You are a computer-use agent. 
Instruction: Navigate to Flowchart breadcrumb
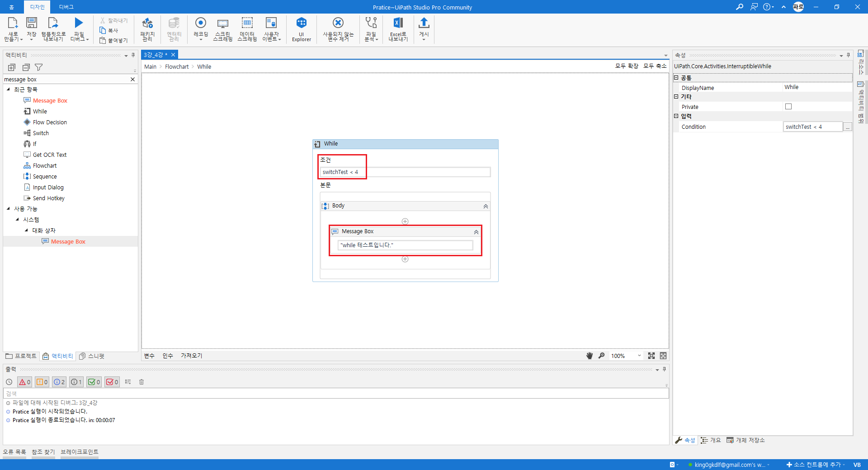click(x=177, y=66)
